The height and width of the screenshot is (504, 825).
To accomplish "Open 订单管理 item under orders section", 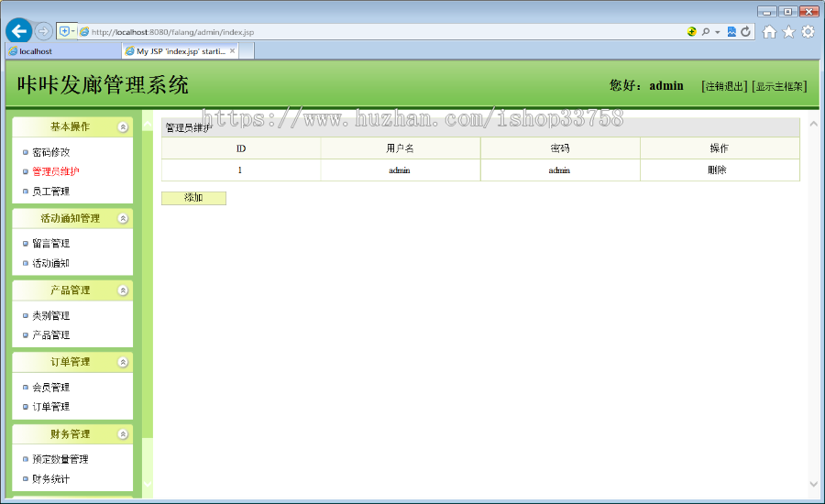I will click(x=51, y=407).
